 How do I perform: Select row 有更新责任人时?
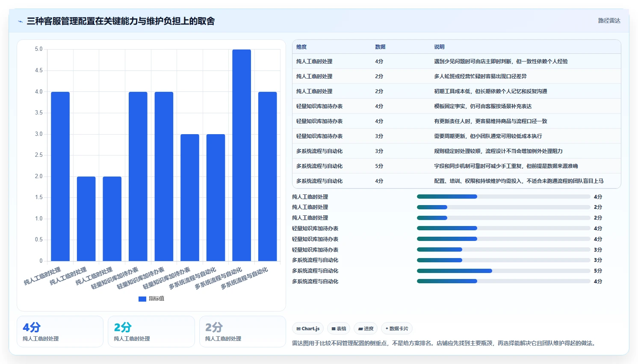click(457, 121)
